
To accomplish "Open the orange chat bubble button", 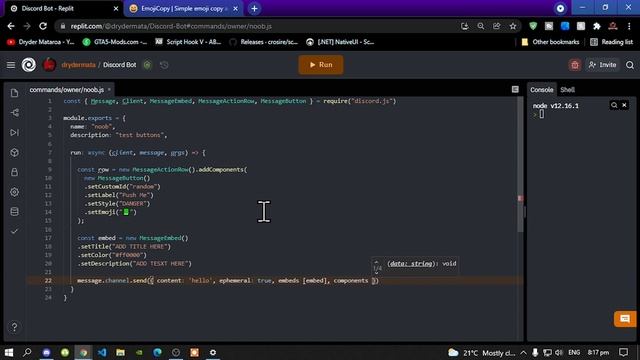I will (x=625, y=319).
